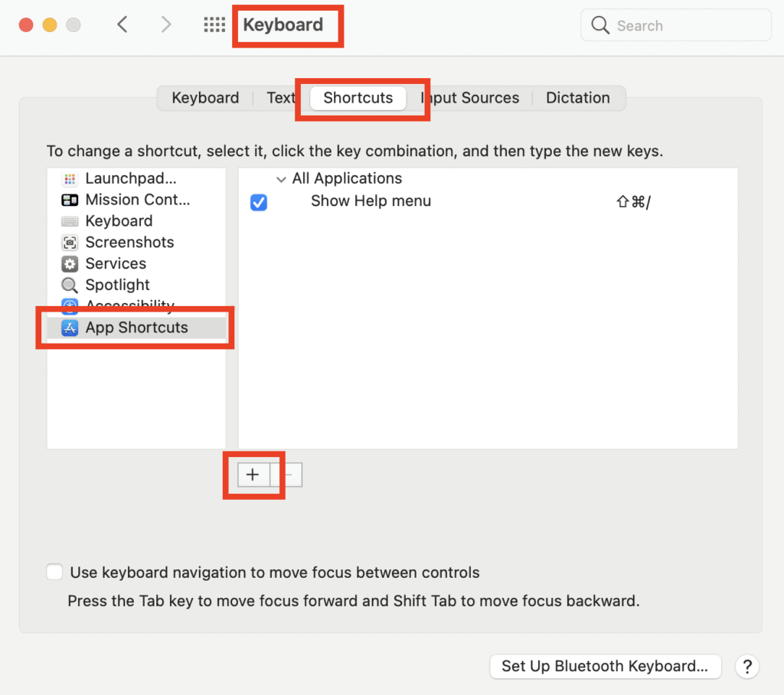Viewport: 784px width, 695px height.
Task: Enable keyboard navigation between controls checkbox
Action: point(54,572)
